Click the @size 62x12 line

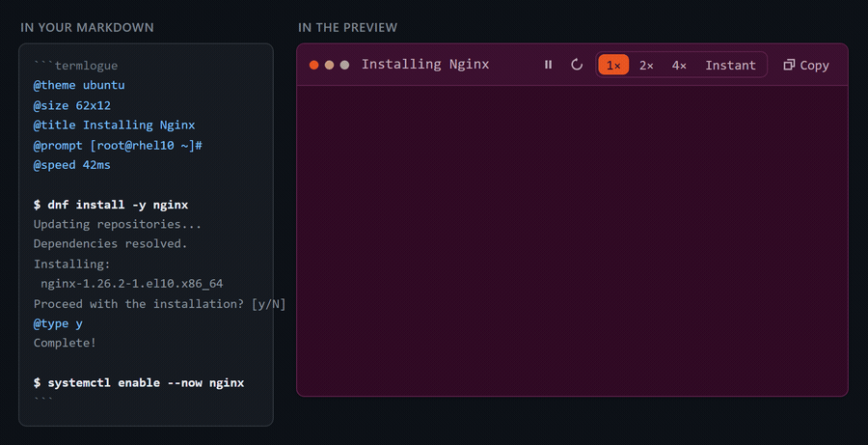72,105
